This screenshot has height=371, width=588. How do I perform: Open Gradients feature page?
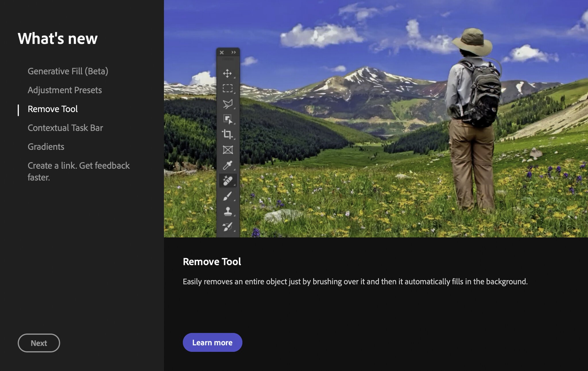point(46,147)
